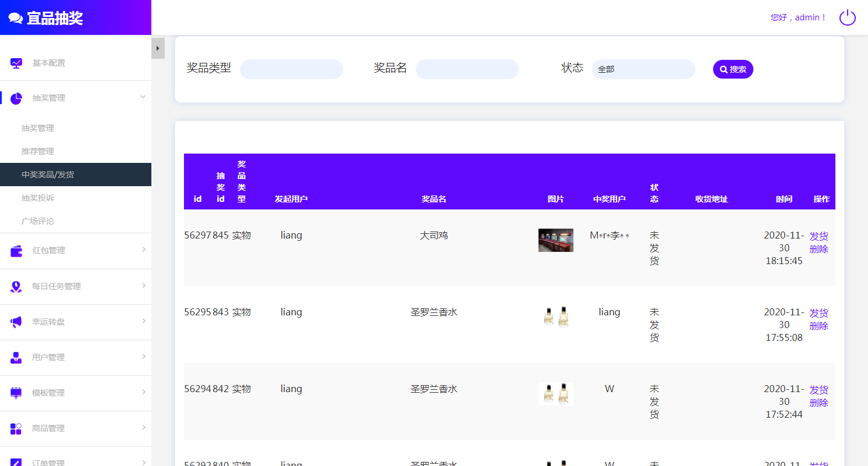Collapse the sidebar with the arrow handle
The height and width of the screenshot is (466, 868).
point(158,48)
